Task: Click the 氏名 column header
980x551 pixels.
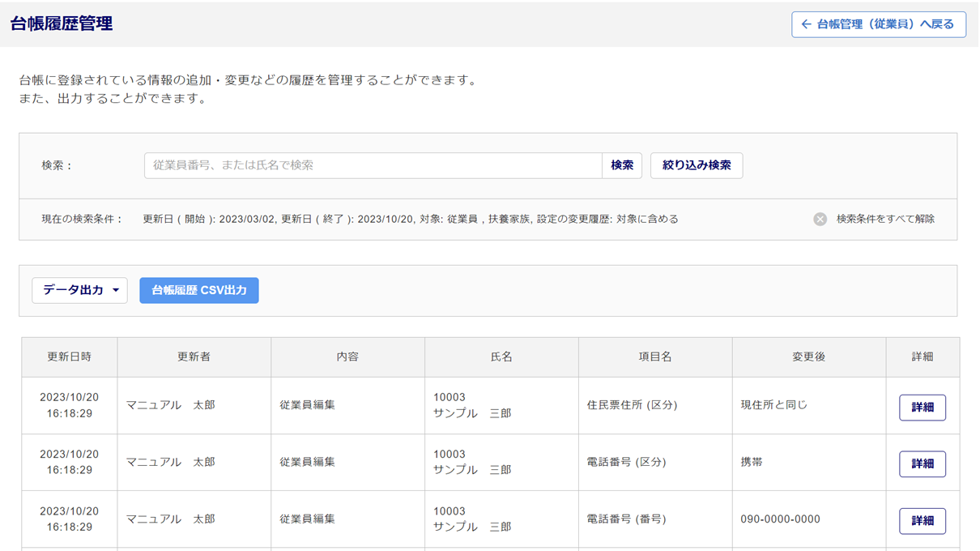Action: pyautogui.click(x=501, y=357)
